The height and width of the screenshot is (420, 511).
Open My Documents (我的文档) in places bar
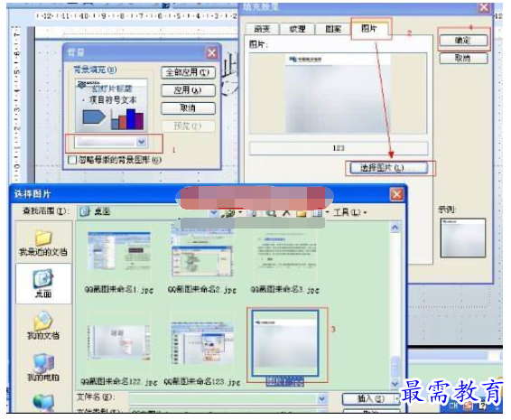click(43, 325)
